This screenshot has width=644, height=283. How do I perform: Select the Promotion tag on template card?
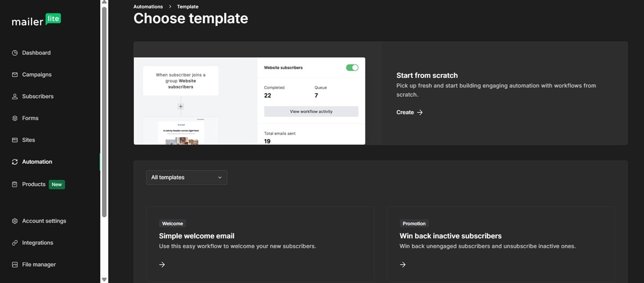414,223
